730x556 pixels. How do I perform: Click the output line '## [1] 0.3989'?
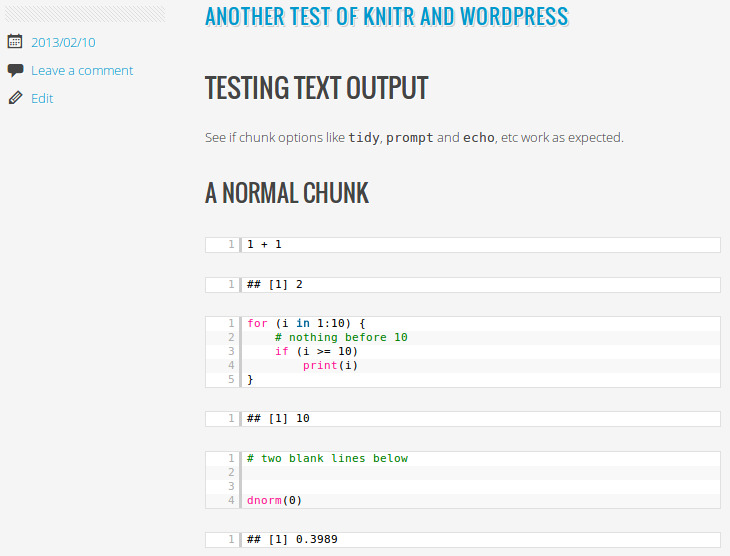click(x=292, y=539)
